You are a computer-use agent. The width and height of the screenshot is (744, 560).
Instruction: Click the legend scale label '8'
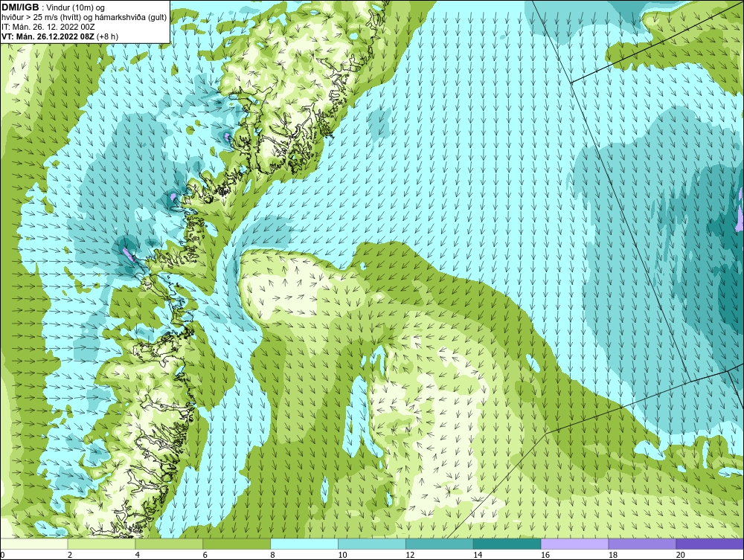point(273,555)
